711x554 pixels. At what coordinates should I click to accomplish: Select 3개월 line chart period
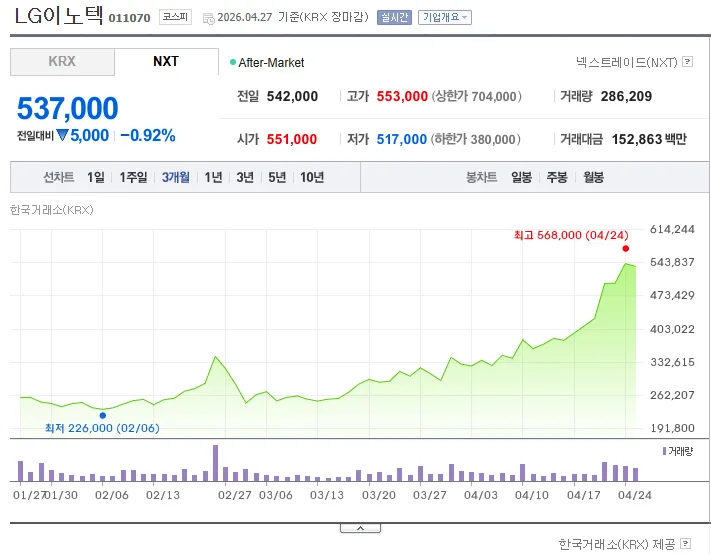click(175, 177)
